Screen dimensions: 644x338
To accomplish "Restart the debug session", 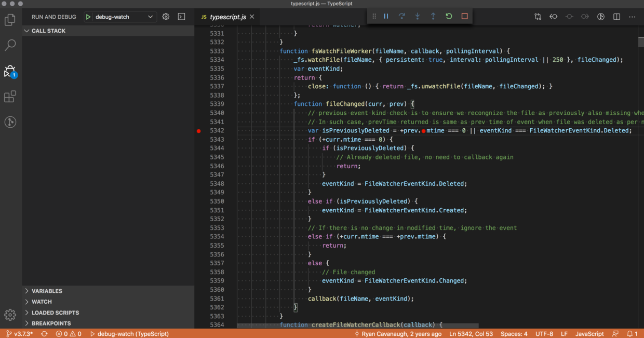I will (x=448, y=16).
